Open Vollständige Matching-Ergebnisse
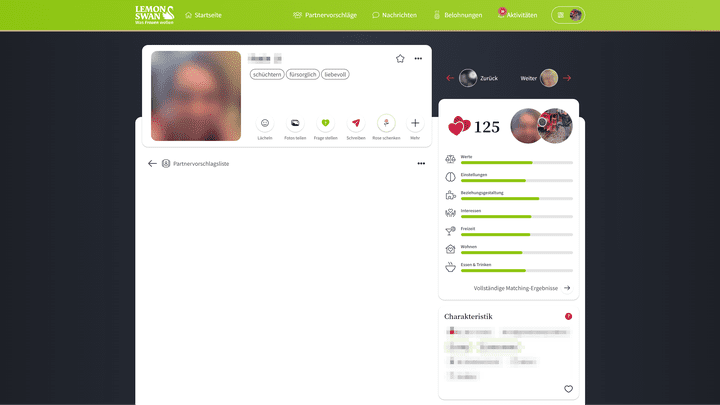720x405 pixels. tap(522, 288)
